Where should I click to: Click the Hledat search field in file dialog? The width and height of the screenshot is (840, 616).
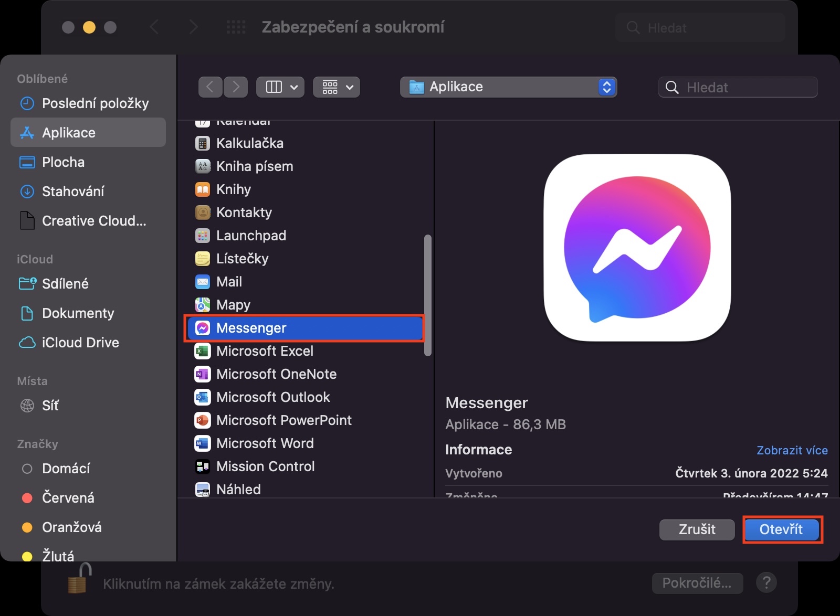tap(738, 87)
